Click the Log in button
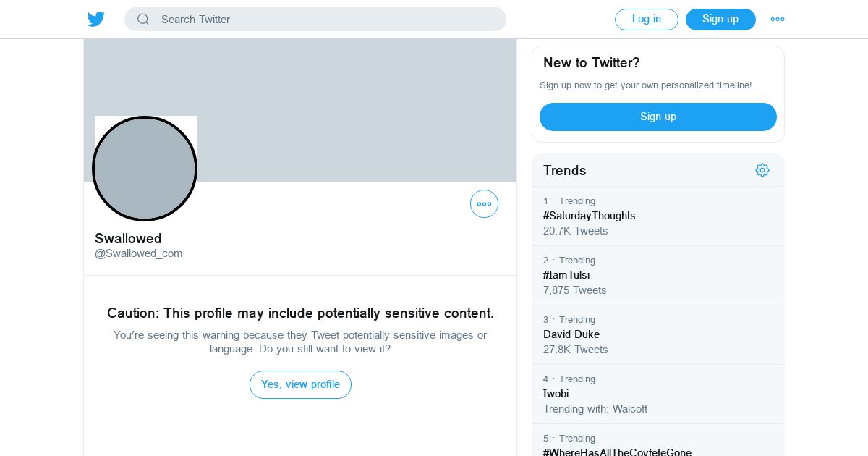Viewport: 868px width, 456px height. pos(647,20)
